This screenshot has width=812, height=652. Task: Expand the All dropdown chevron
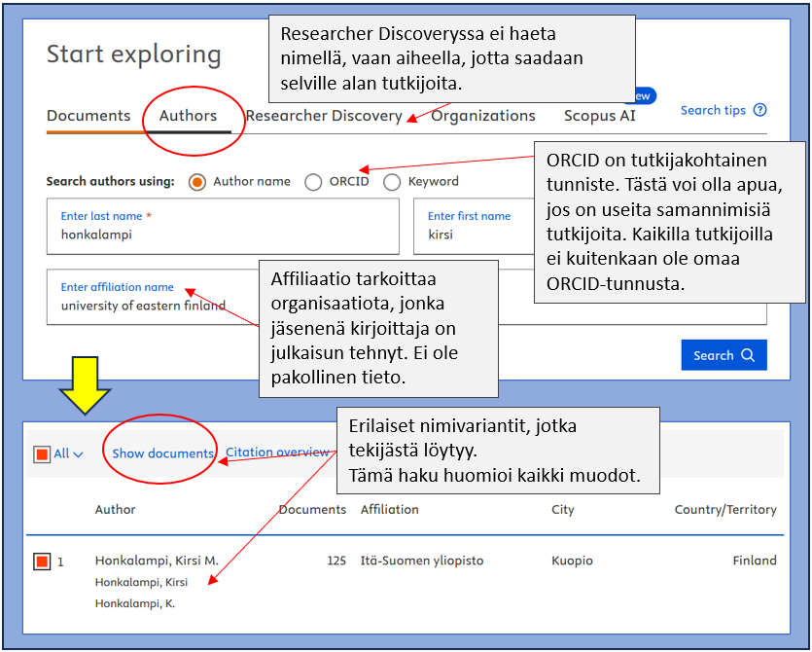78,454
